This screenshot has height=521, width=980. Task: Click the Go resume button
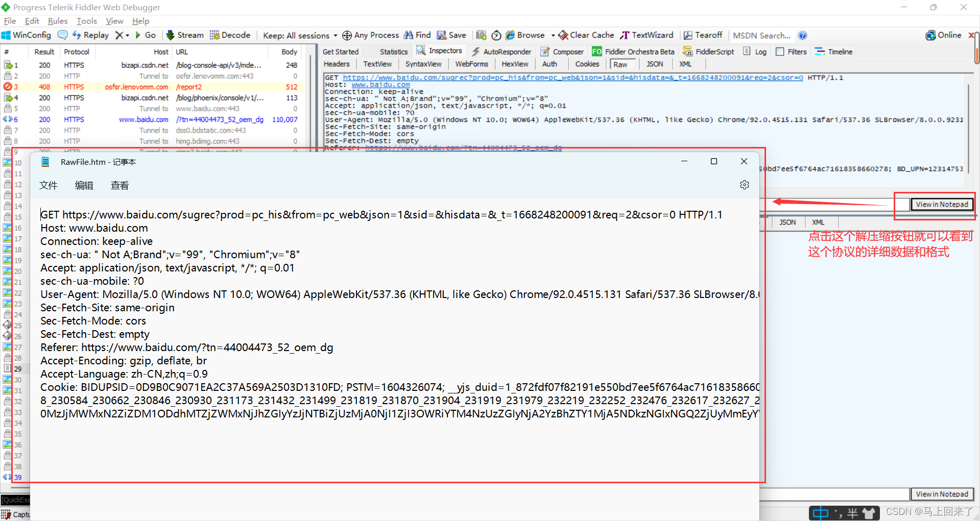pos(145,35)
